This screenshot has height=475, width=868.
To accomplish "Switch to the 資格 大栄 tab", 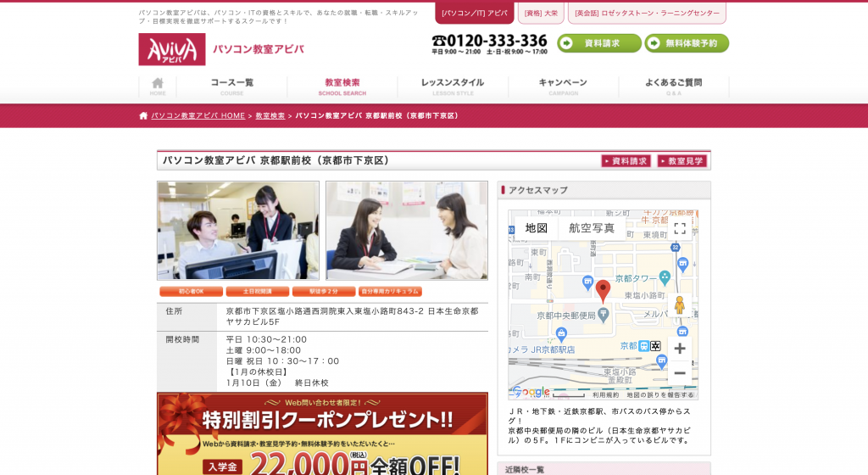I will tap(541, 13).
